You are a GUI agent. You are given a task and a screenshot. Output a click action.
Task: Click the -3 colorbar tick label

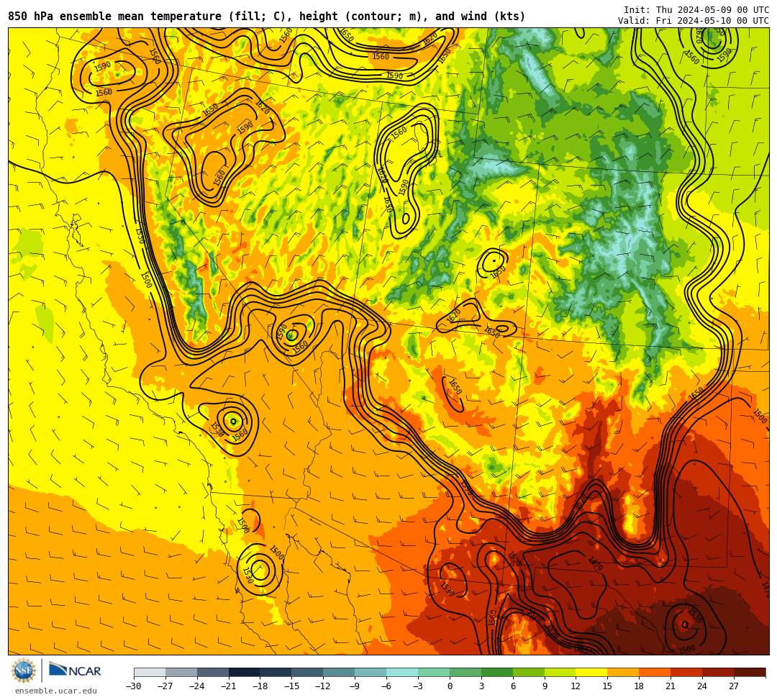pyautogui.click(x=418, y=686)
